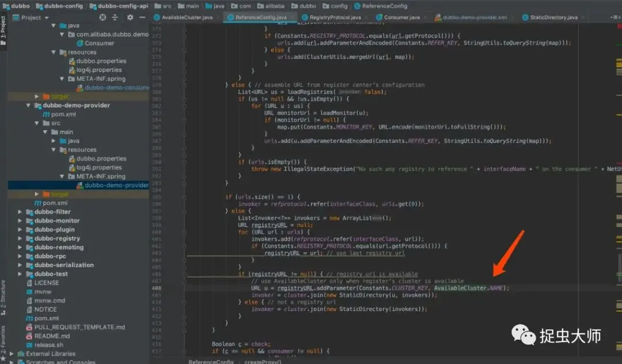Select dubbo-test module
622x364 pixels.
[51, 274]
